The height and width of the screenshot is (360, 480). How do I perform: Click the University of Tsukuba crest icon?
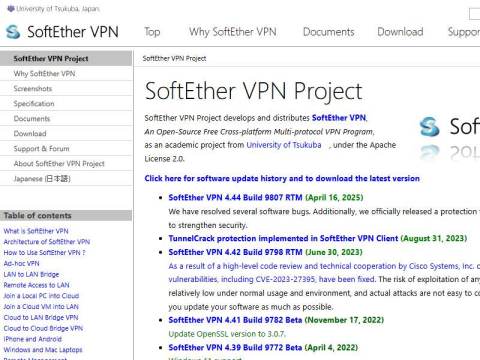(x=10, y=9)
